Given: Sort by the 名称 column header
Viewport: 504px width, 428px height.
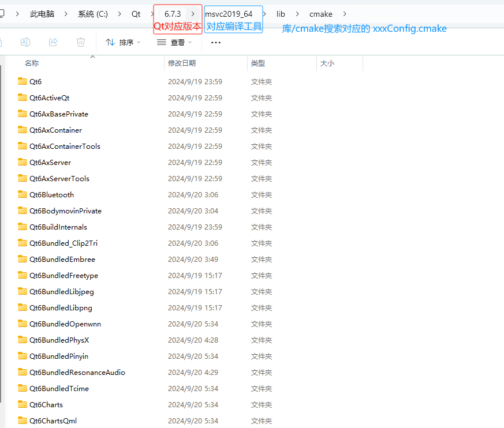Looking at the screenshot, I should coord(32,63).
